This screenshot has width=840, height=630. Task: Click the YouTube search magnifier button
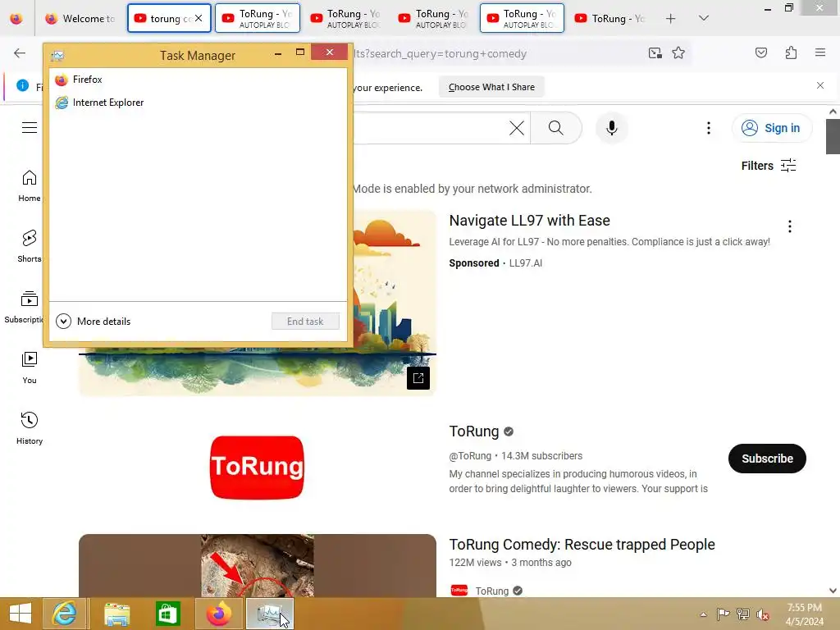(556, 128)
